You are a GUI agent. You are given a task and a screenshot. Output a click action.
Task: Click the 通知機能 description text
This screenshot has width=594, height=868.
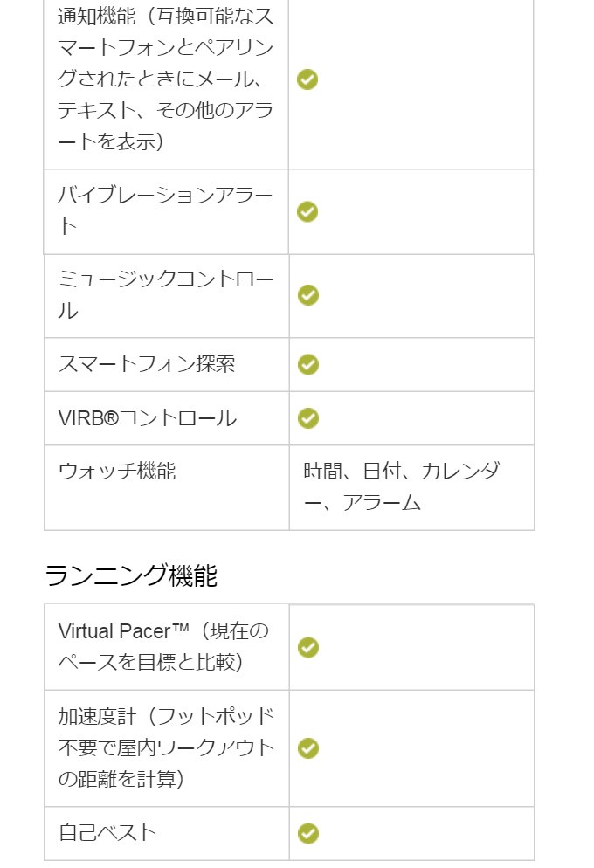[165, 79]
